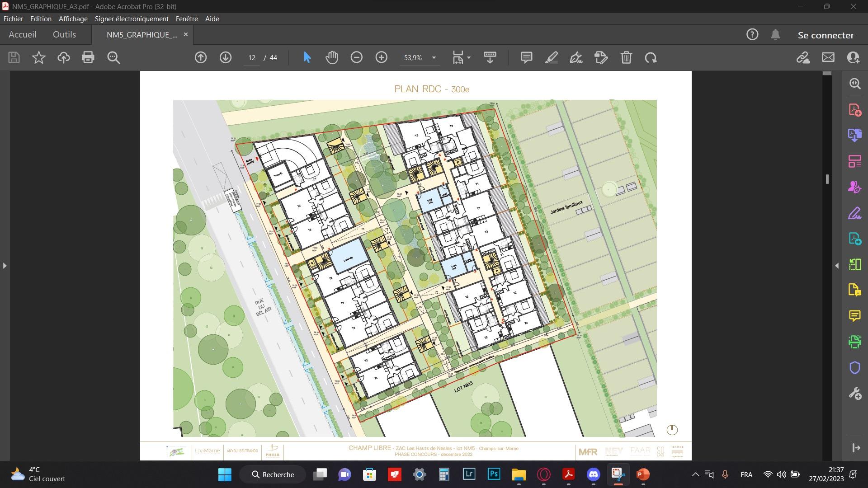This screenshot has width=868, height=488.
Task: Zoom in with plus button
Action: [382, 57]
